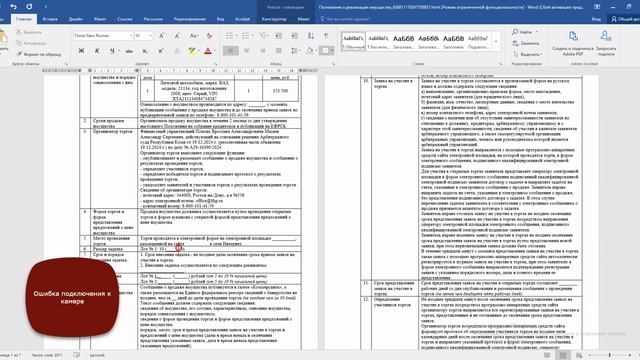The width and height of the screenshot is (640, 360).
Task: Click the Вход sign-in link
Action: (596, 19)
